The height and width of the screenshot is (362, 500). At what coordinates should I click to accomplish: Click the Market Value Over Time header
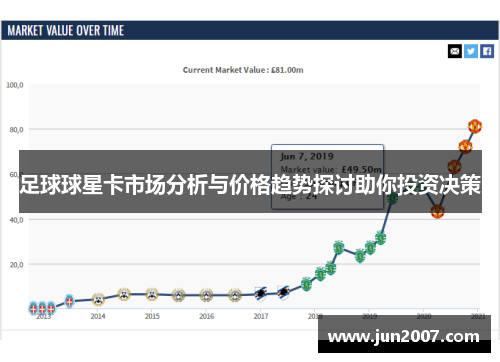tap(66, 31)
